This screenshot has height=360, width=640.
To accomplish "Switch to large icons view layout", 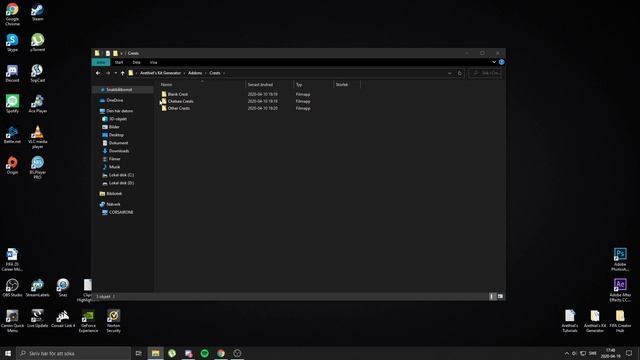I will point(500,296).
